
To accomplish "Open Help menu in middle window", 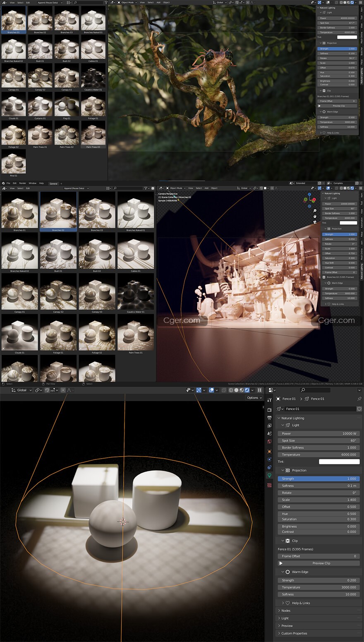I will 41,183.
